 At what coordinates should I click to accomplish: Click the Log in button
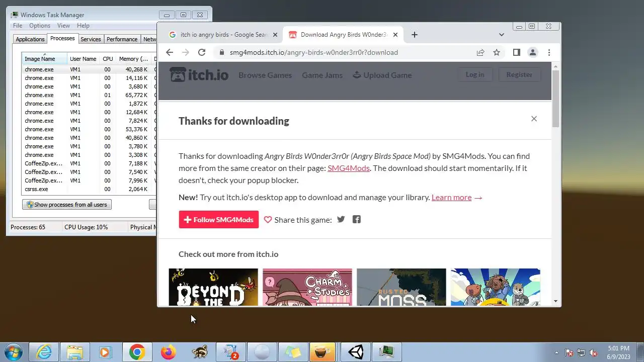point(474,74)
